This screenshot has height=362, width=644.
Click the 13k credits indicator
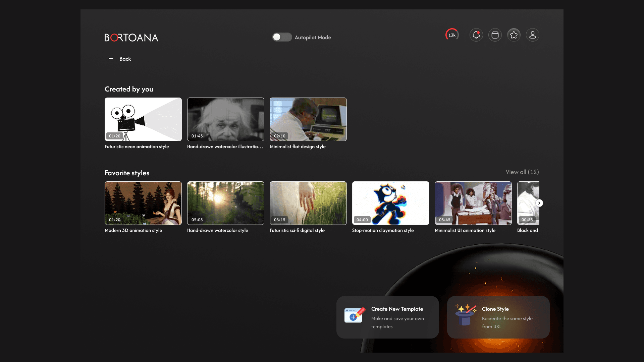click(x=452, y=35)
